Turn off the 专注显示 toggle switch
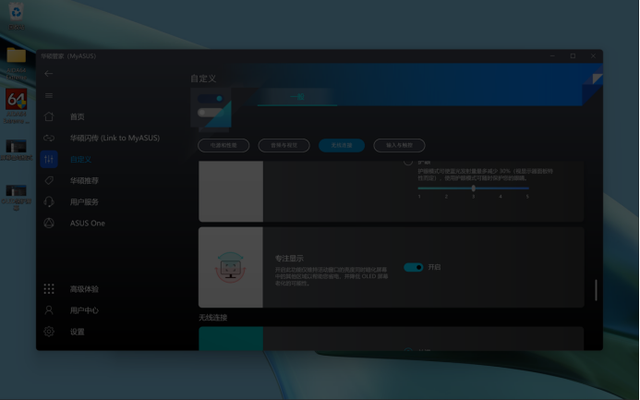640x400 pixels. pos(413,267)
